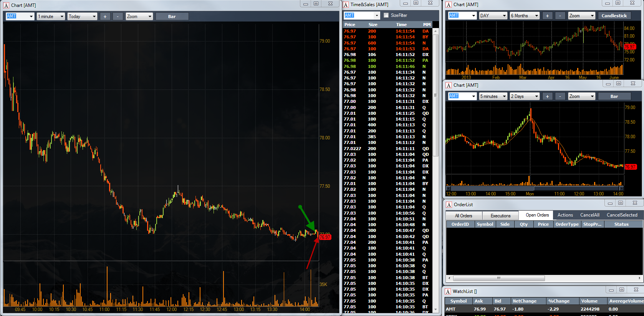This screenshot has height=316, width=644.
Task: Click Time&Sales scrollbar down arrow
Action: click(x=435, y=309)
